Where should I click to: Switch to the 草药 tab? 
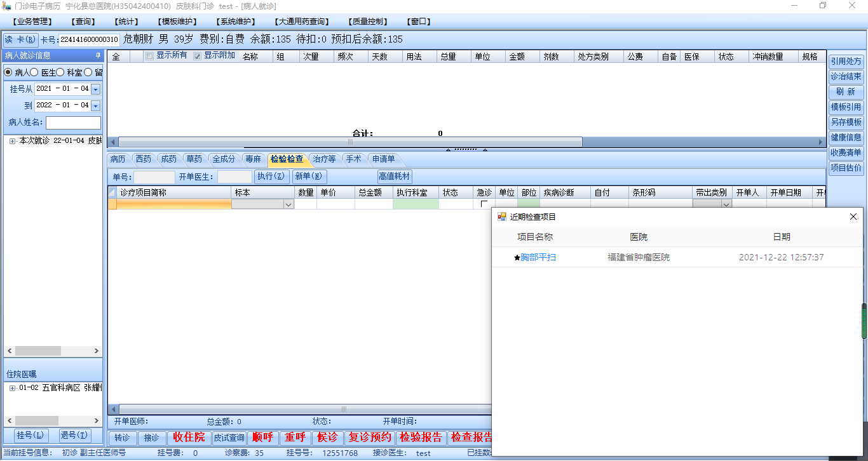[194, 159]
